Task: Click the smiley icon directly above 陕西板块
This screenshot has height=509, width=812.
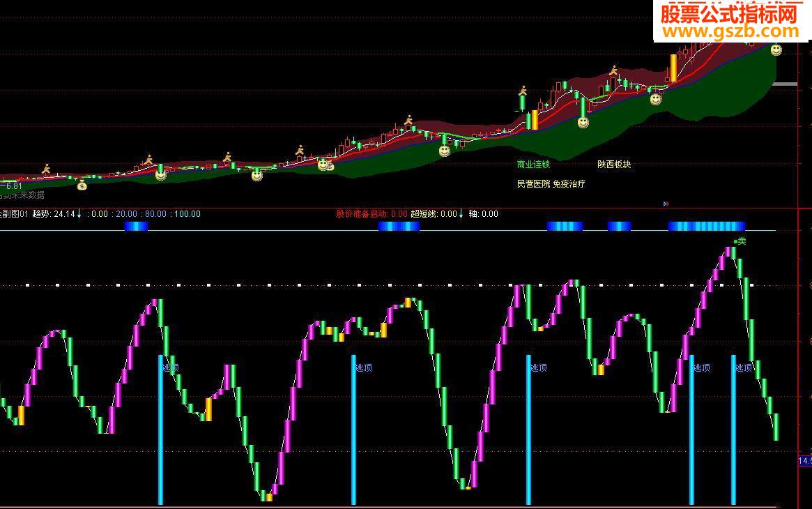Action: 583,123
